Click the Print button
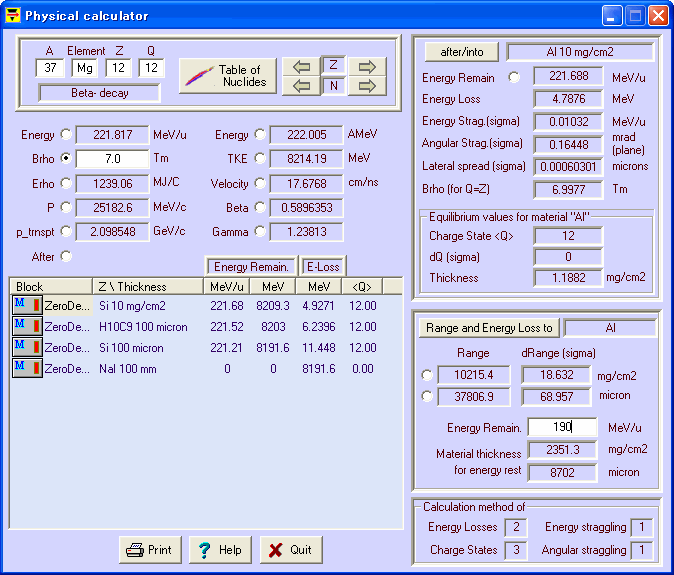 pyautogui.click(x=150, y=550)
